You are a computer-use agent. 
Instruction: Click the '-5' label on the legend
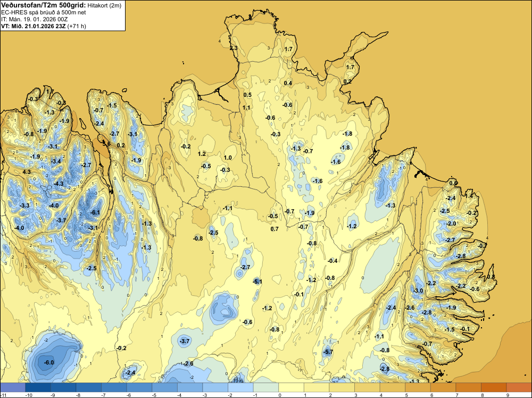(x=154, y=395)
